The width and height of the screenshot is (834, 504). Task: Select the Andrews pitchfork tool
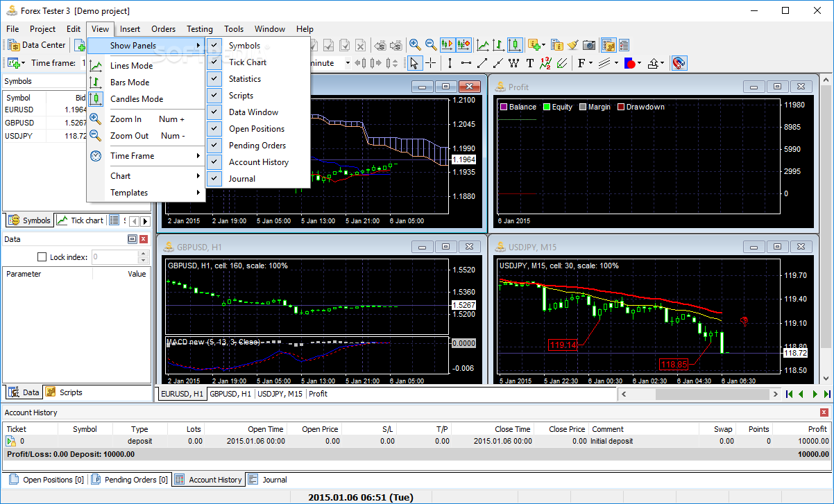pyautogui.click(x=561, y=63)
